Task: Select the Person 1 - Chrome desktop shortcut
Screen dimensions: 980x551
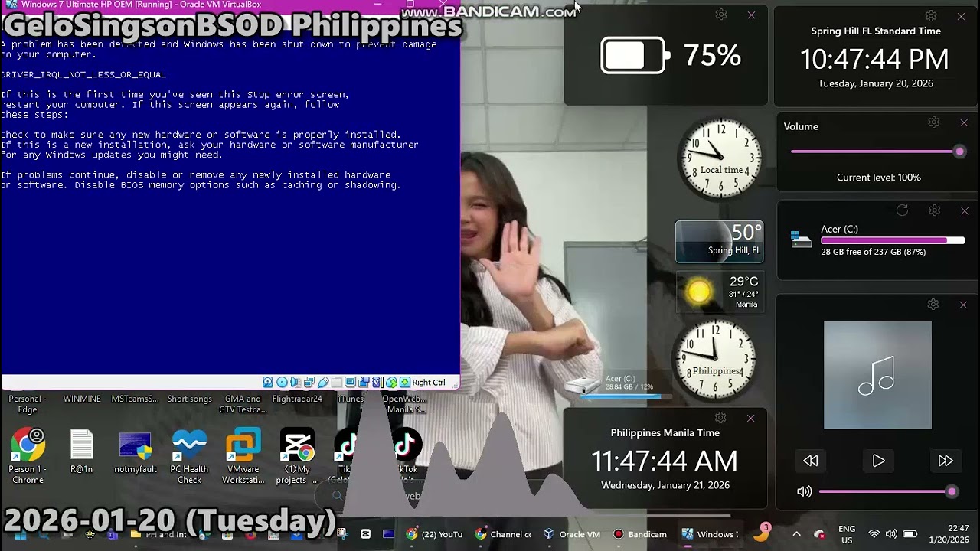Action: [28, 457]
